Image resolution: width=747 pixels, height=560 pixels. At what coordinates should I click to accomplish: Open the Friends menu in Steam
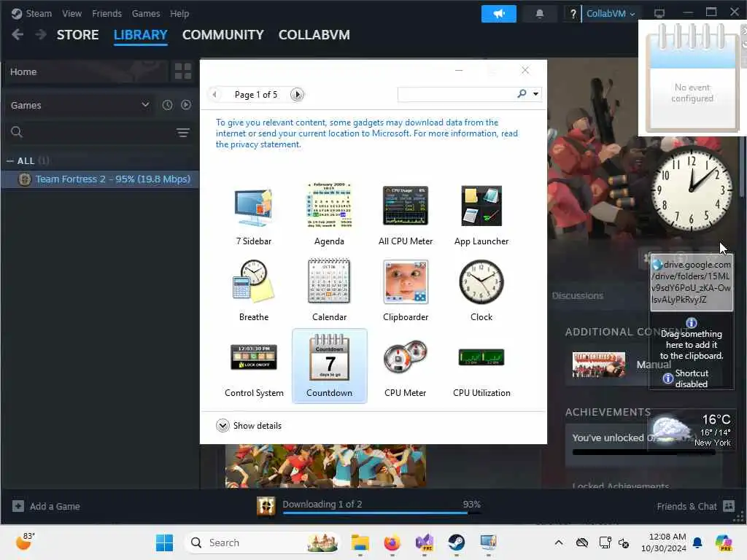[107, 13]
